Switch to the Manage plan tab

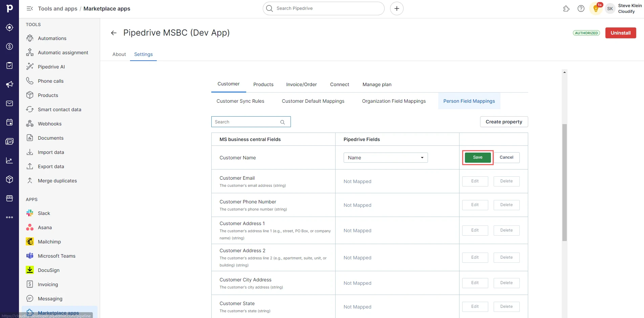pos(377,84)
